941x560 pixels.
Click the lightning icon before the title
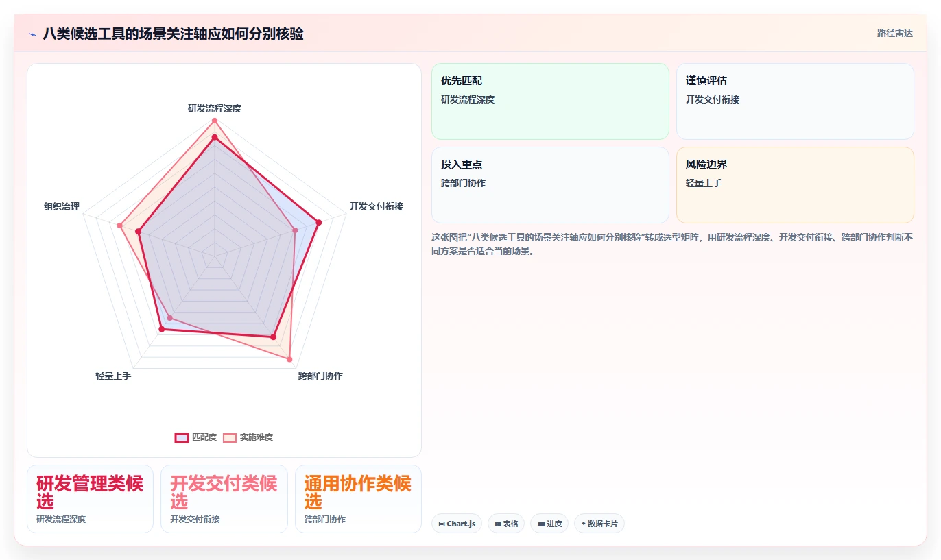[32, 34]
